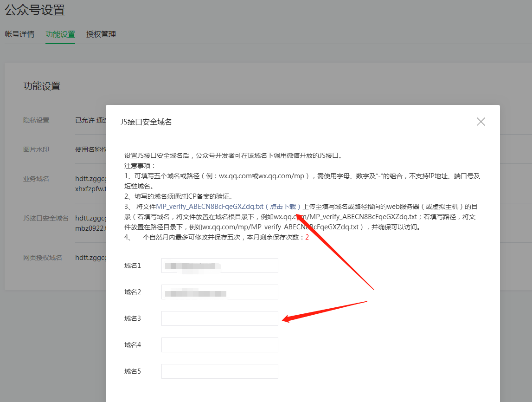
Task: Click the 域名1 input field
Action: (219, 266)
